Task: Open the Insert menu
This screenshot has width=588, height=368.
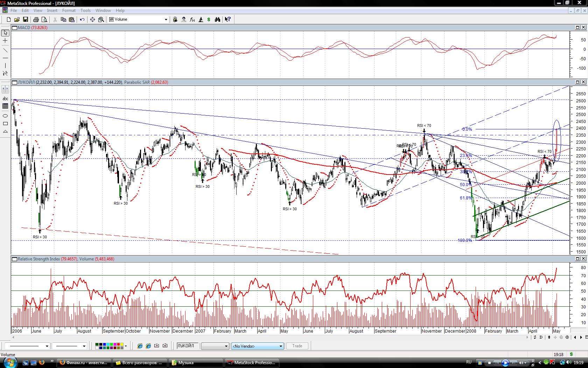Action: pos(52,11)
